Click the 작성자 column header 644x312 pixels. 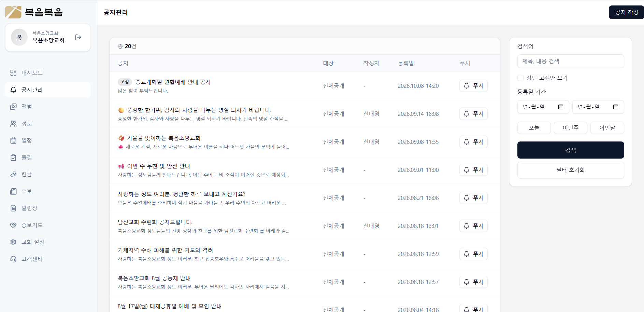click(371, 63)
